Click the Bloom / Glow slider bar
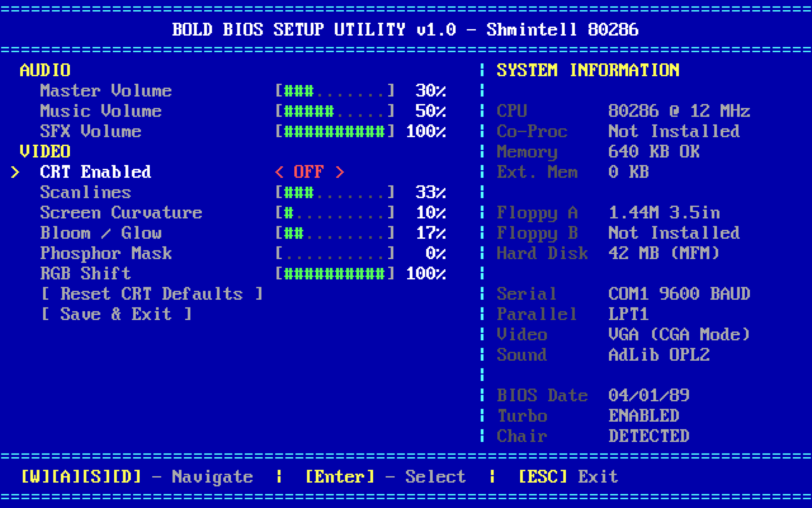Viewport: 812px width, 508px height. (x=335, y=233)
